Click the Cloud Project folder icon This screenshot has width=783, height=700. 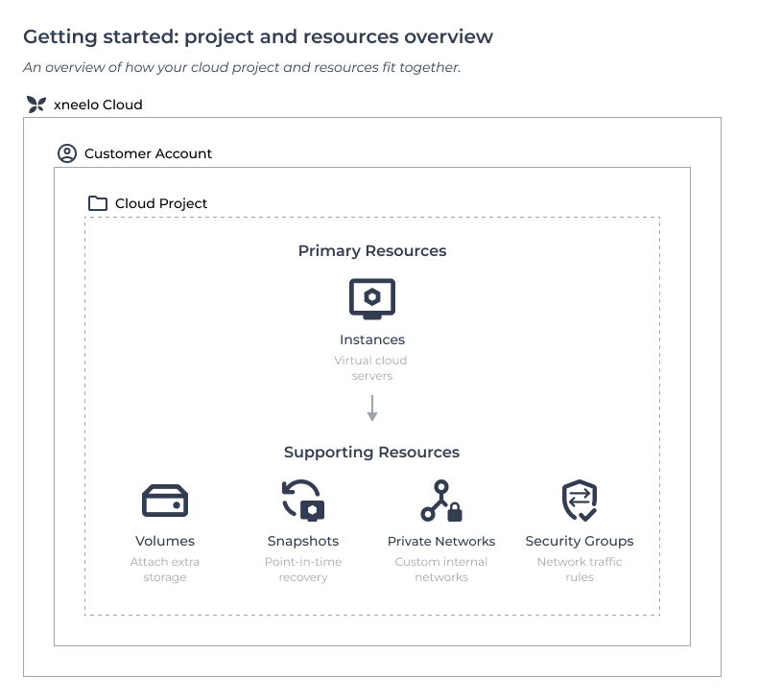(x=97, y=203)
